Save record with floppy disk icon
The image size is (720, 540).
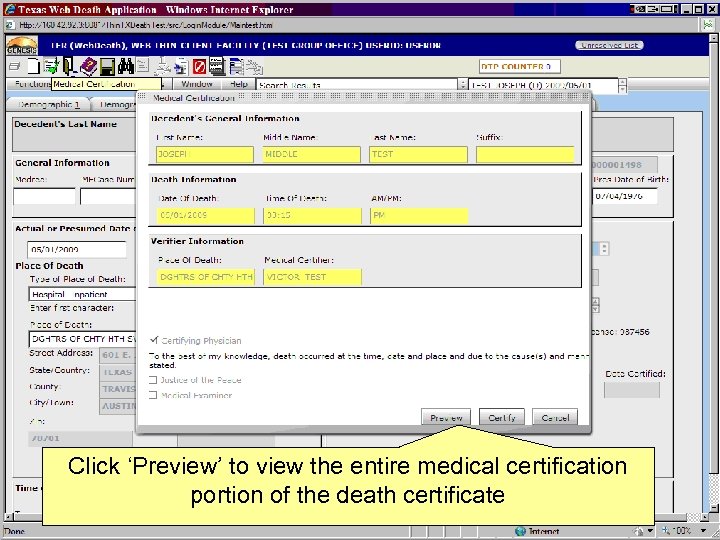[107, 67]
